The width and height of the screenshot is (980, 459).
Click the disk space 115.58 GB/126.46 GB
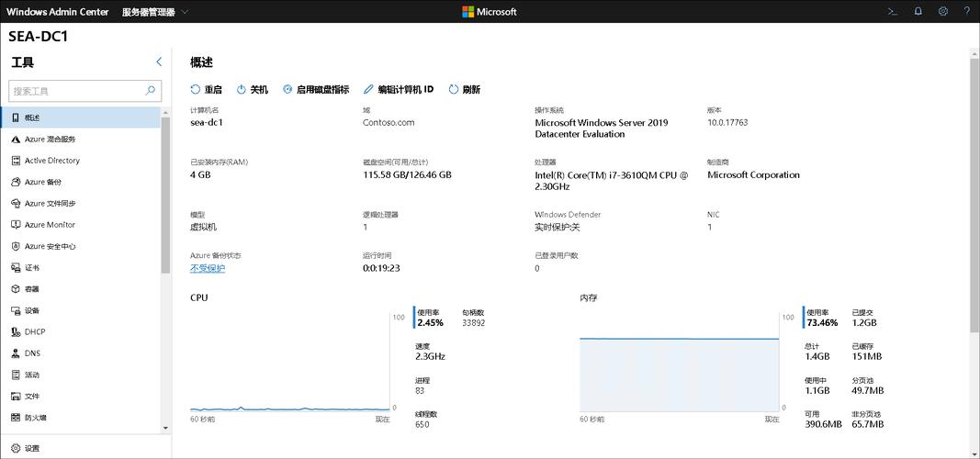407,174
